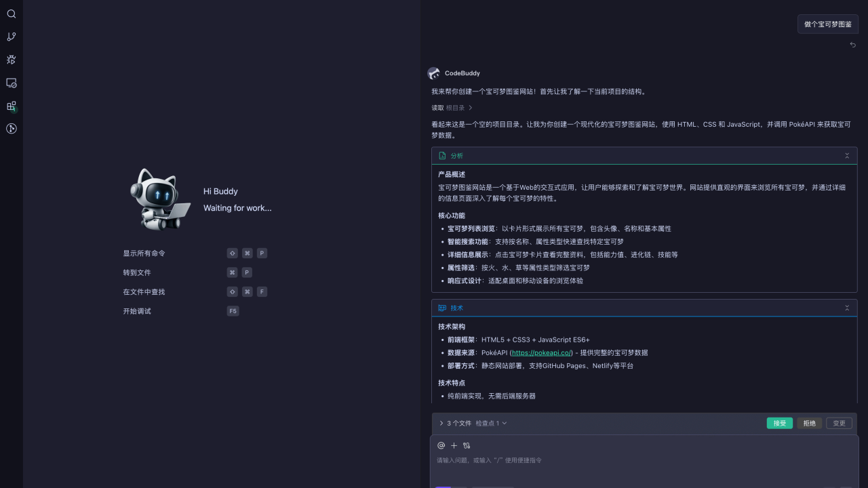This screenshot has height=488, width=868.
Task: Click the tools icon next to plus
Action: (467, 445)
